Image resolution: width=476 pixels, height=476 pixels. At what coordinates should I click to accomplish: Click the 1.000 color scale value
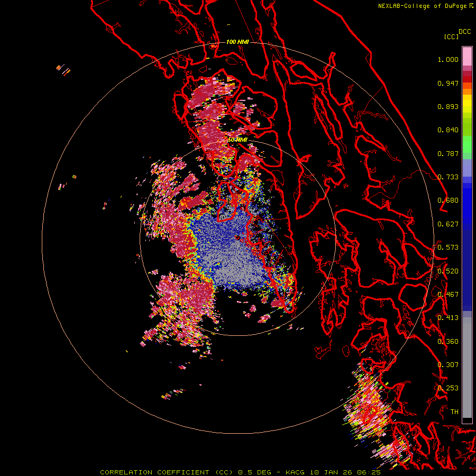[x=448, y=59]
